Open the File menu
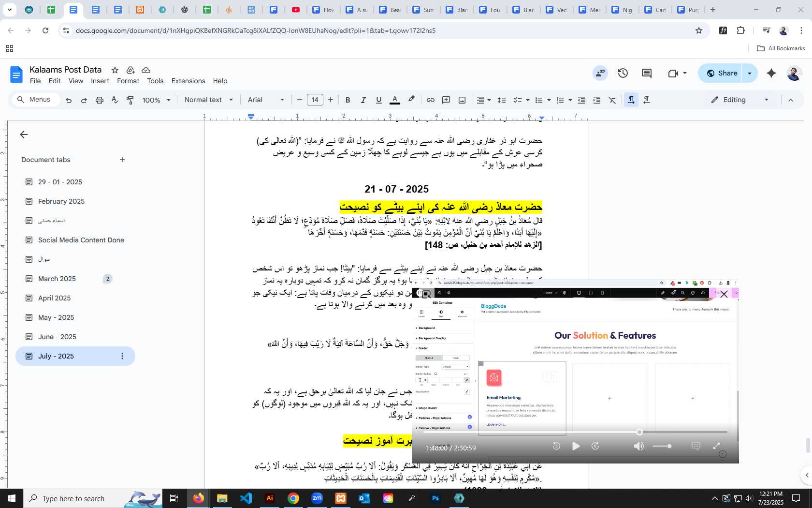The height and width of the screenshot is (508, 812). point(35,81)
